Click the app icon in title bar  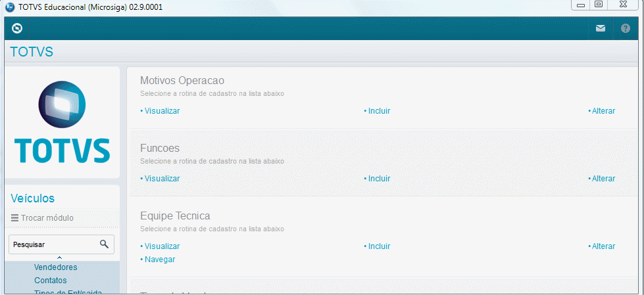point(9,7)
